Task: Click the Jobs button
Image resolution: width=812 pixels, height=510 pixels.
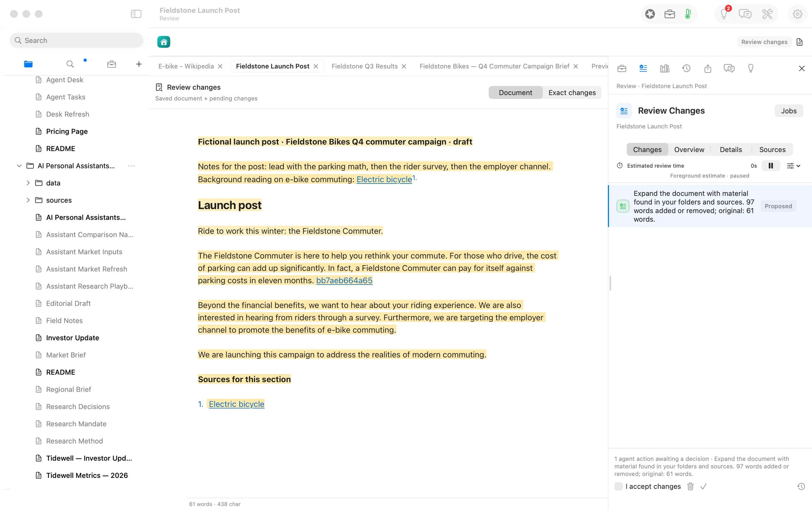Action: 789,111
